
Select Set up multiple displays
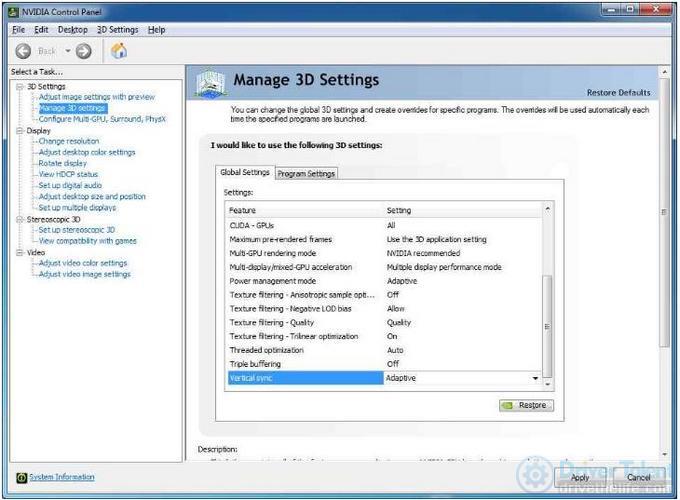pyautogui.click(x=77, y=208)
